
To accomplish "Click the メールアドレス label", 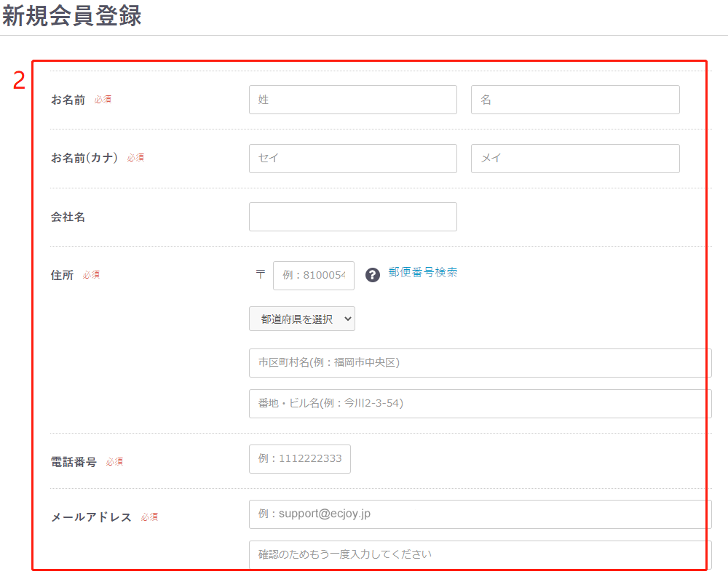I will click(x=91, y=517).
